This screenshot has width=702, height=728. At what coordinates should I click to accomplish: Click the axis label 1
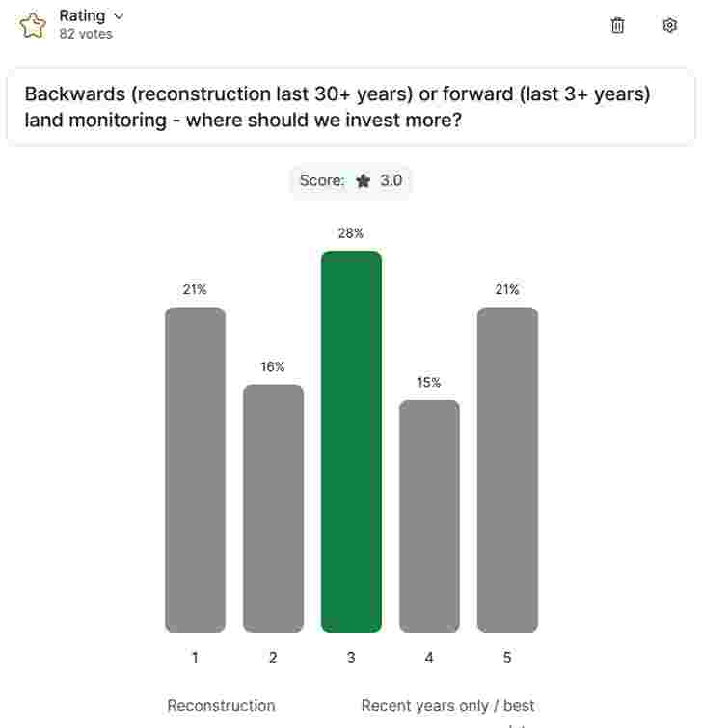pyautogui.click(x=195, y=658)
